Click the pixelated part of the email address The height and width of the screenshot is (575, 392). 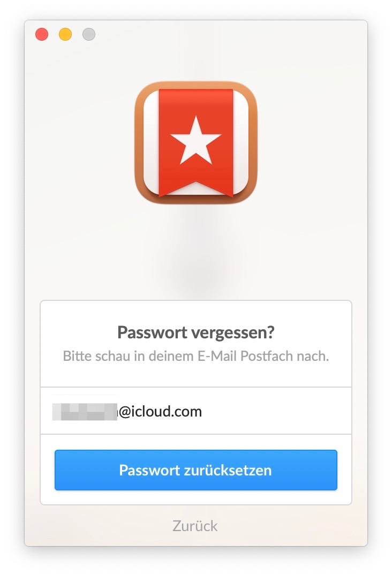click(x=85, y=412)
